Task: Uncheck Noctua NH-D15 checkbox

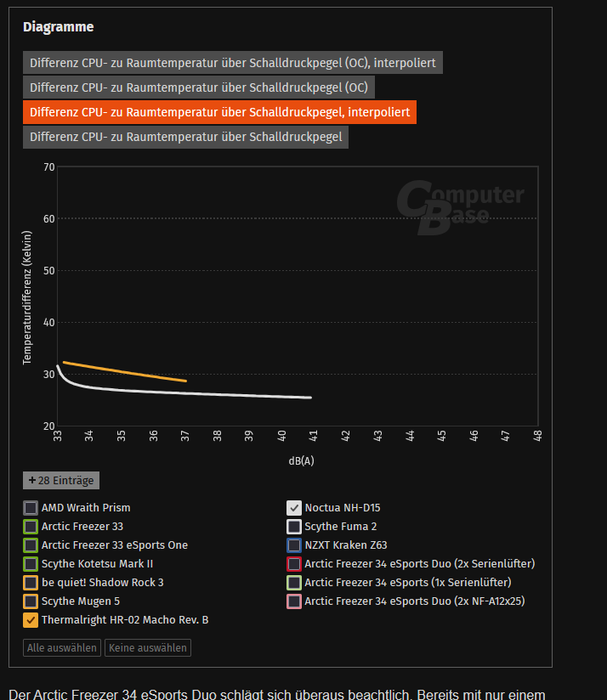Action: coord(294,508)
